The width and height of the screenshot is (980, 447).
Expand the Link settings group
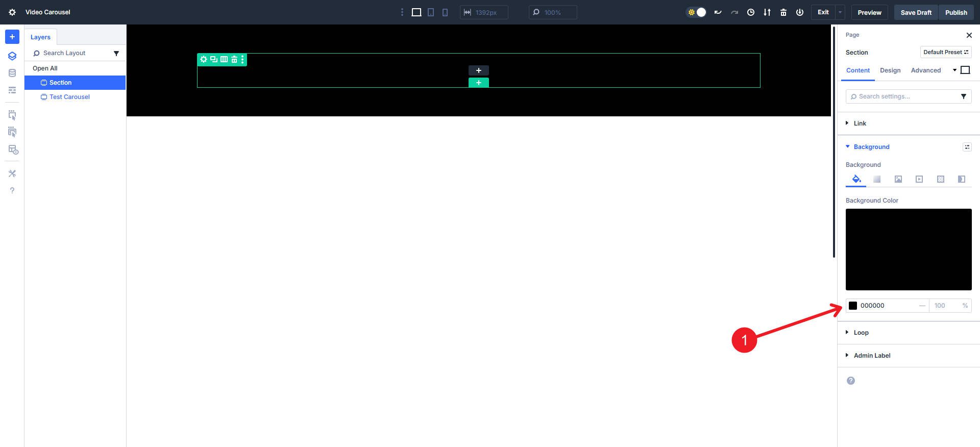coord(860,123)
